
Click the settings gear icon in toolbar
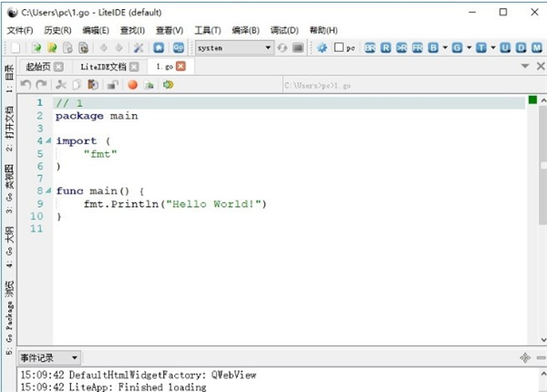[322, 47]
